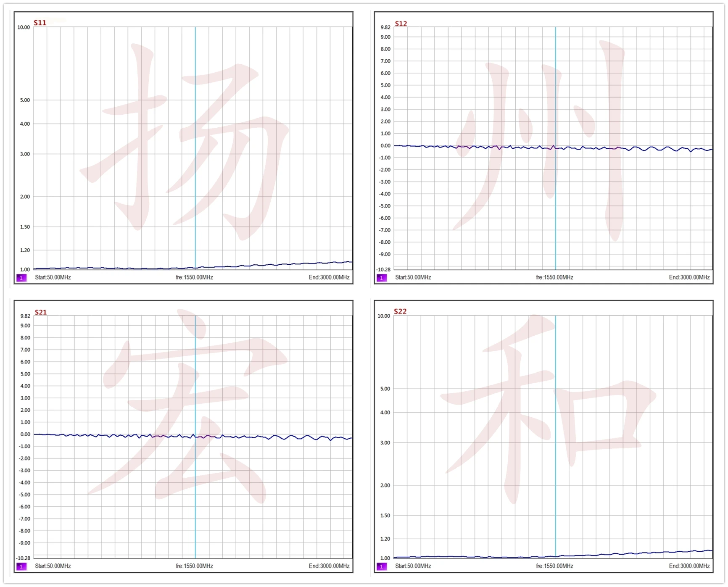Click fre:1550.00MHz label under S11 chart

click(195, 277)
